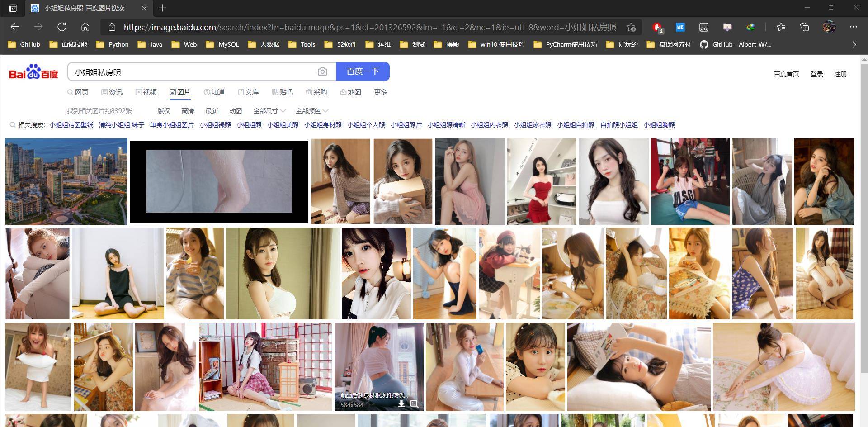Open the grey two-eyed square extension icon
This screenshot has width=868, height=427.
pos(704,27)
